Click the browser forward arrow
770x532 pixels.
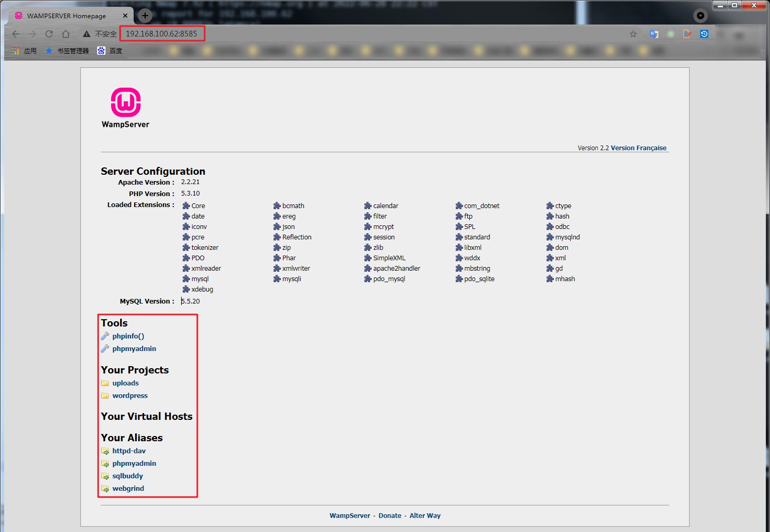coord(32,34)
